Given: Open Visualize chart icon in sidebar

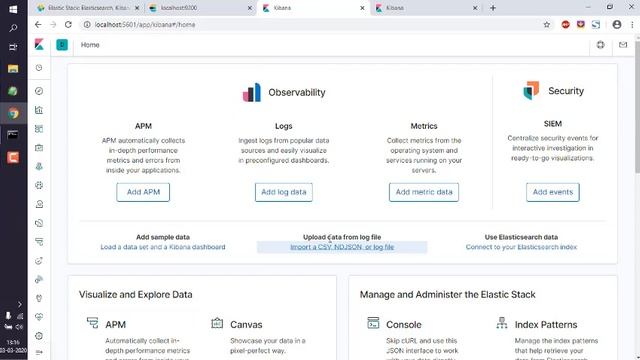Looking at the screenshot, I should [x=39, y=110].
